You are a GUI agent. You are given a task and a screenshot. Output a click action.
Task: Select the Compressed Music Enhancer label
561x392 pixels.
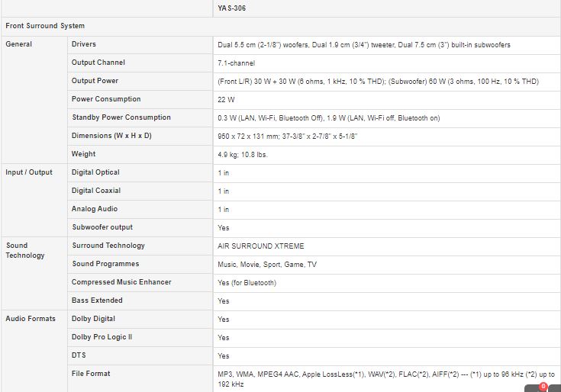click(121, 282)
